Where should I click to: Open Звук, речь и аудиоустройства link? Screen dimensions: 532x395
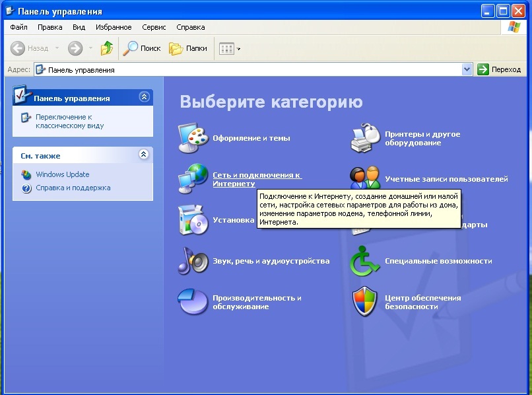pos(271,261)
